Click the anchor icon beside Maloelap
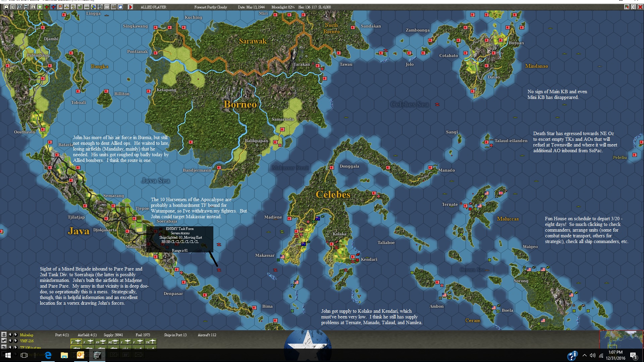Image resolution: width=644 pixels, height=362 pixels. point(4,335)
